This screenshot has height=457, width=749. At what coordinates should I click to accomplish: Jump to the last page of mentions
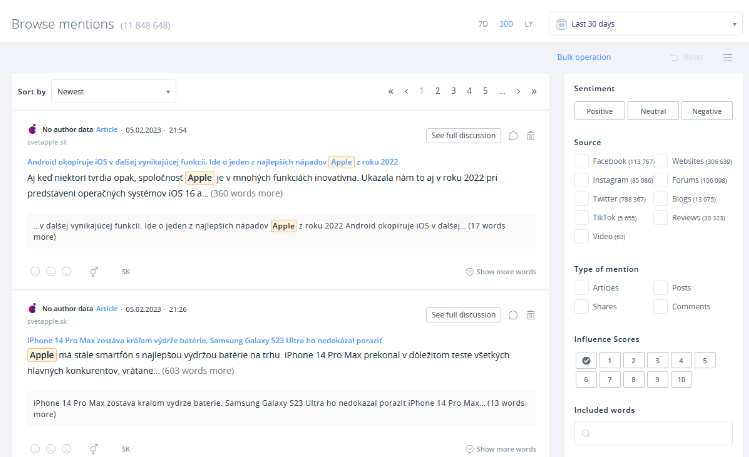tap(534, 91)
